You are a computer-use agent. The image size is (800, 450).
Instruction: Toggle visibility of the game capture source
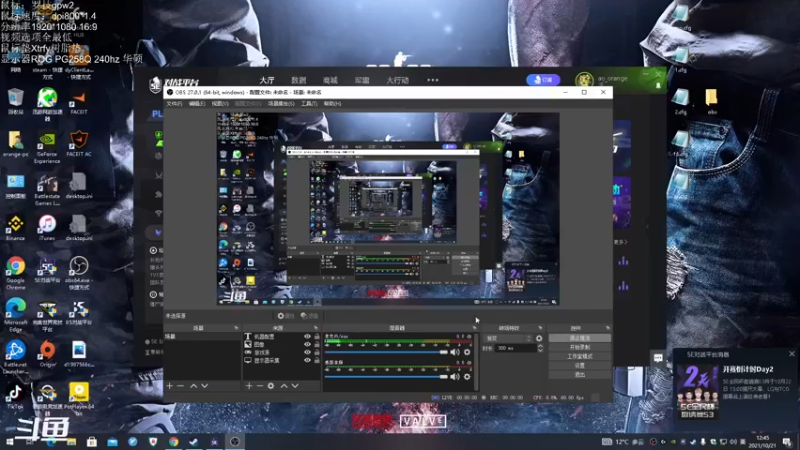click(307, 353)
